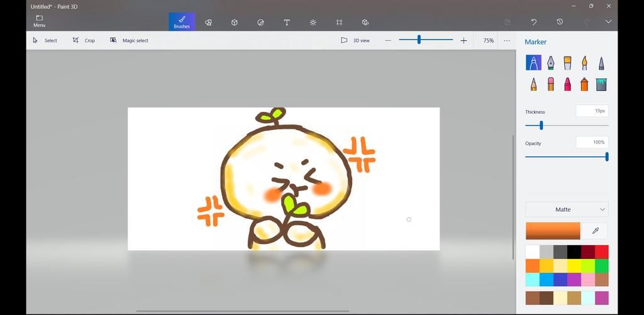Viewport: 644px width, 315px height.
Task: Select the Brushes tab
Action: point(182,21)
